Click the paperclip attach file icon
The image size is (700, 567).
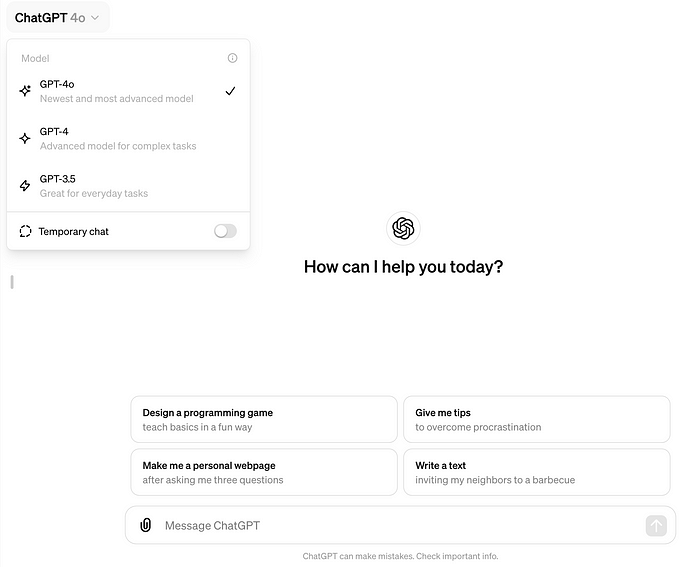click(146, 525)
